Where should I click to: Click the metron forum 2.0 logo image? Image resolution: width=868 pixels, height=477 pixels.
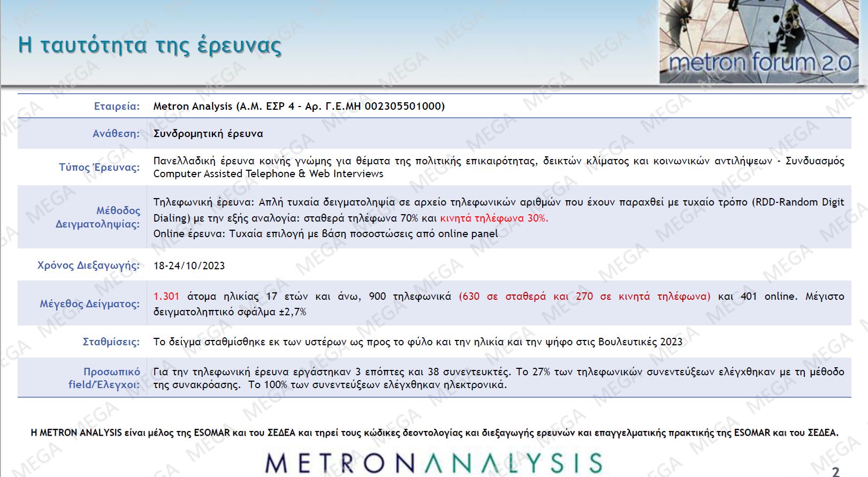(759, 42)
